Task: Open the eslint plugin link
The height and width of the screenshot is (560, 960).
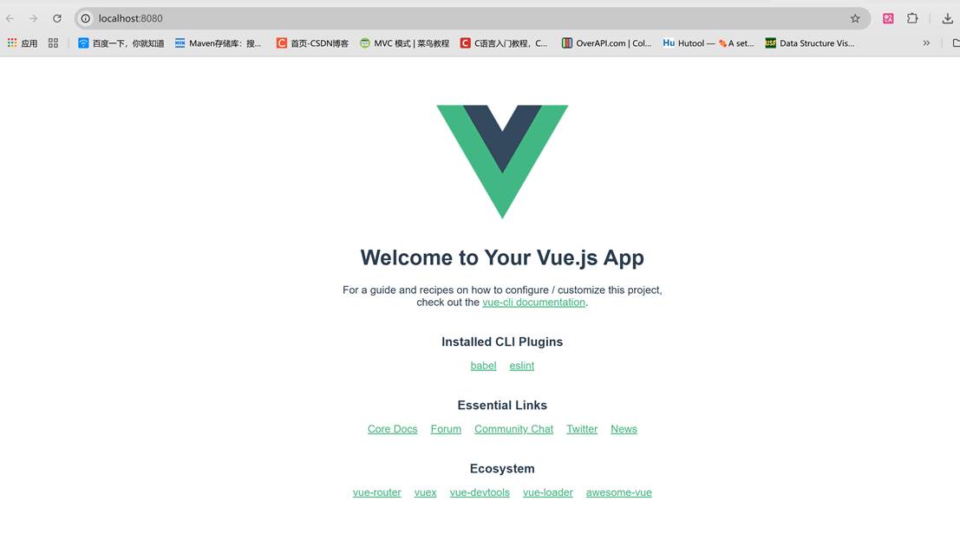Action: click(x=522, y=365)
